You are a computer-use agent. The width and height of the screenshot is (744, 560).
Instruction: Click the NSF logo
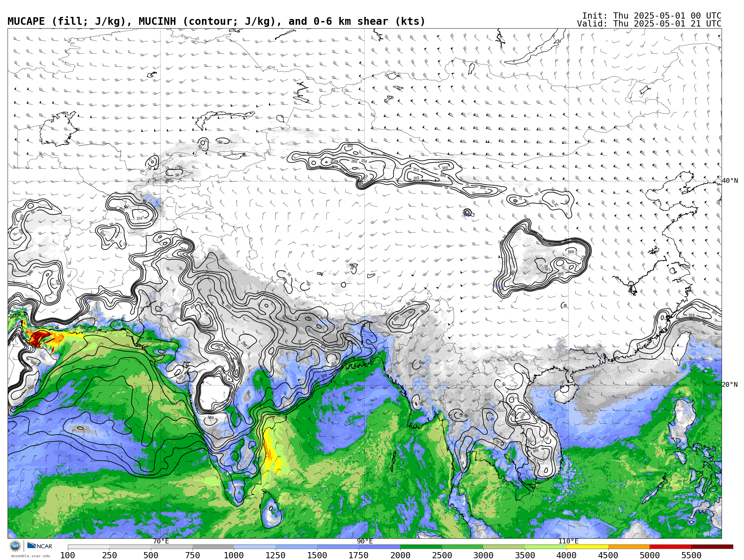click(15, 546)
